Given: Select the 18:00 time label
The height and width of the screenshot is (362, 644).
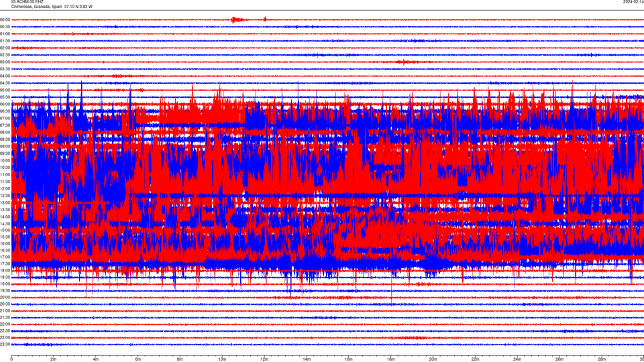Looking at the screenshot, I should (5, 270).
